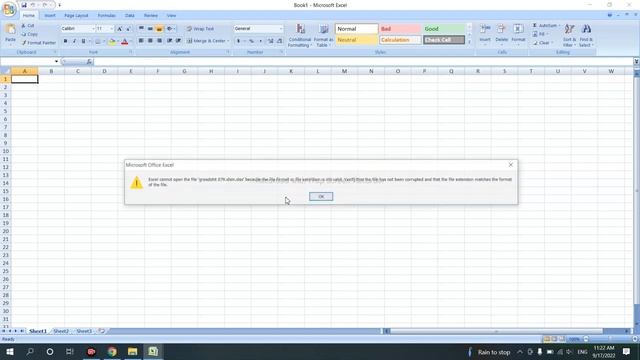The width and height of the screenshot is (640, 360).
Task: Select the Format Painter tool
Action: tap(39, 42)
